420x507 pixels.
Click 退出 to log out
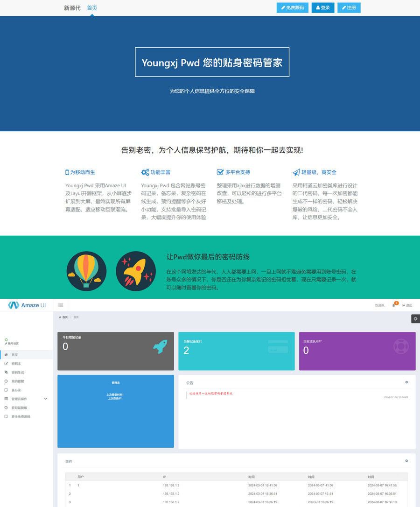(407, 305)
